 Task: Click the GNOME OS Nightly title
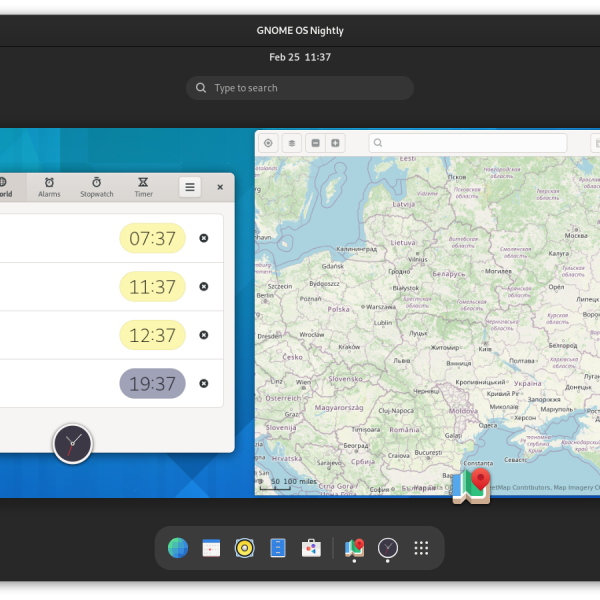coord(300,31)
